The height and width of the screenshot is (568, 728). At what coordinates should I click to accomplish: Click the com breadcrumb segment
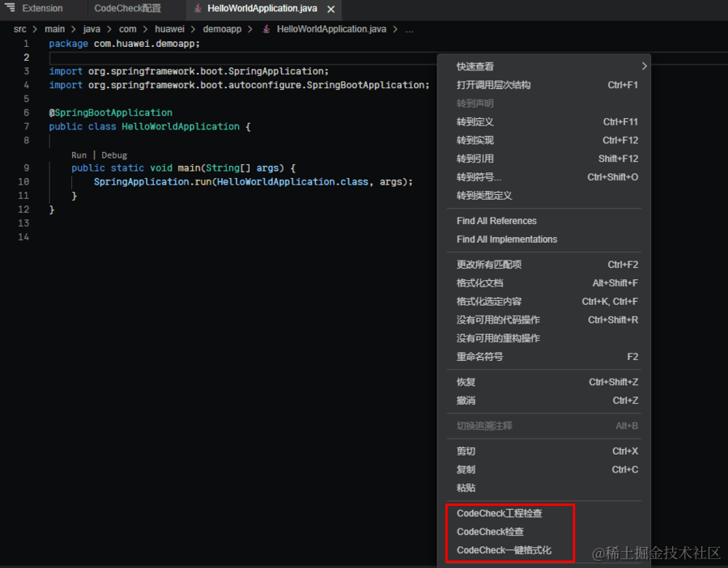tap(128, 29)
